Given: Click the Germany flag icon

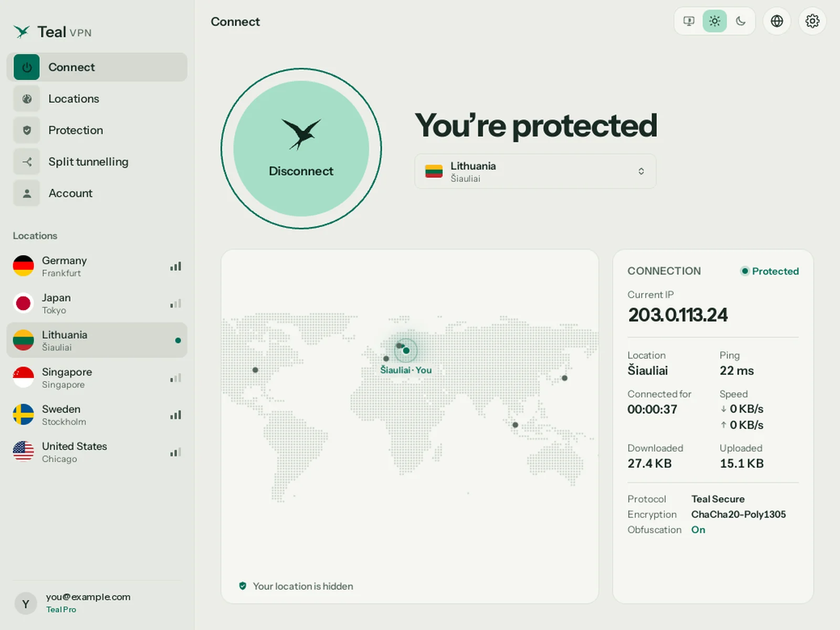Looking at the screenshot, I should click(x=24, y=266).
